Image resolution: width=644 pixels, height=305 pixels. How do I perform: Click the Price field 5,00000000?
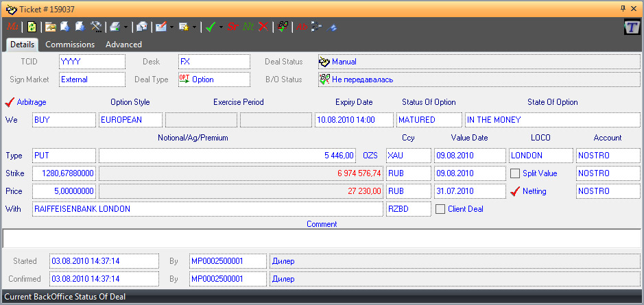click(64, 191)
